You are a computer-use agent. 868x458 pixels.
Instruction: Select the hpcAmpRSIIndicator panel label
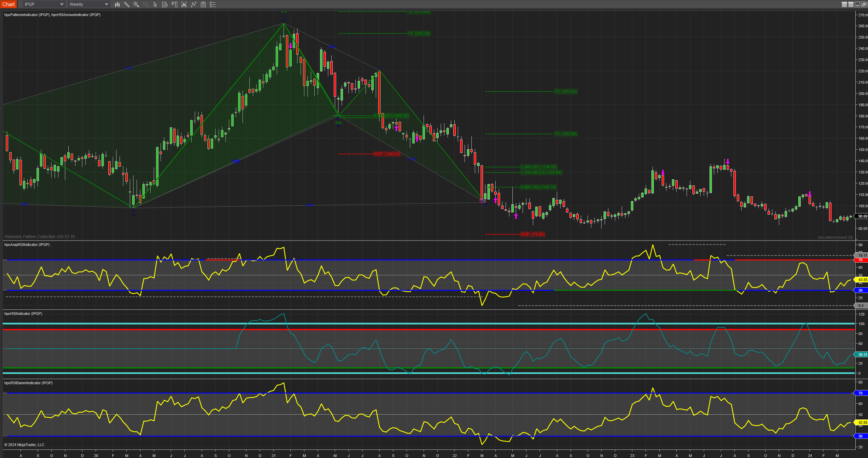pyautogui.click(x=27, y=245)
